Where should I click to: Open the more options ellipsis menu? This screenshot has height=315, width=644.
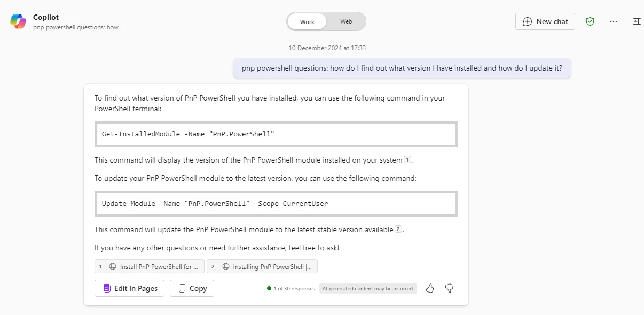(613, 21)
